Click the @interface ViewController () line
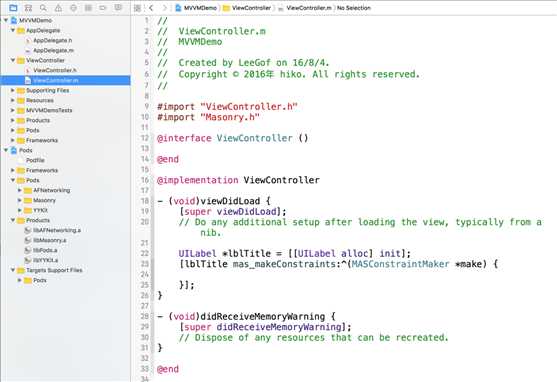Viewport: 557px width, 382px height. click(x=233, y=138)
